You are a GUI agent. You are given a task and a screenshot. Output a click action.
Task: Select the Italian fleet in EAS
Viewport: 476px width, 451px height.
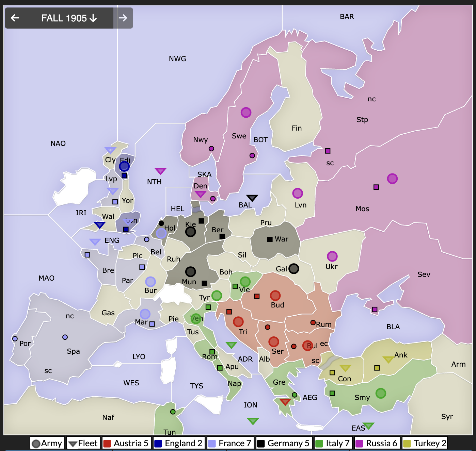(368, 425)
